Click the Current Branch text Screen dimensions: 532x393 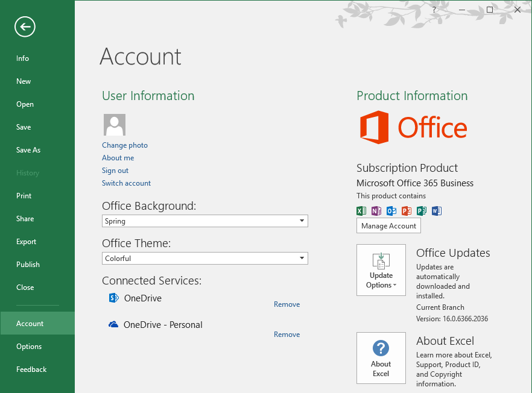[440, 307]
